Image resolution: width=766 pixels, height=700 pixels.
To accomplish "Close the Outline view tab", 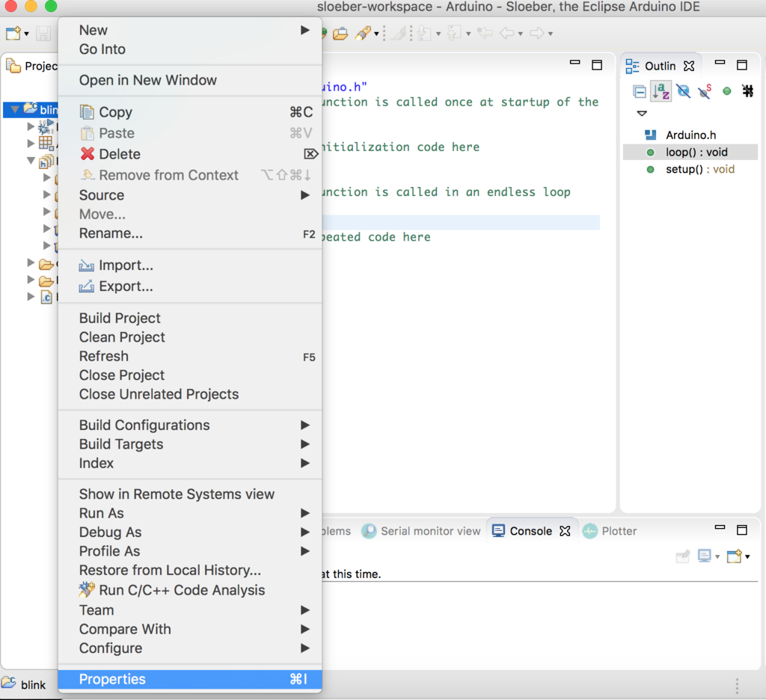I will 689,66.
